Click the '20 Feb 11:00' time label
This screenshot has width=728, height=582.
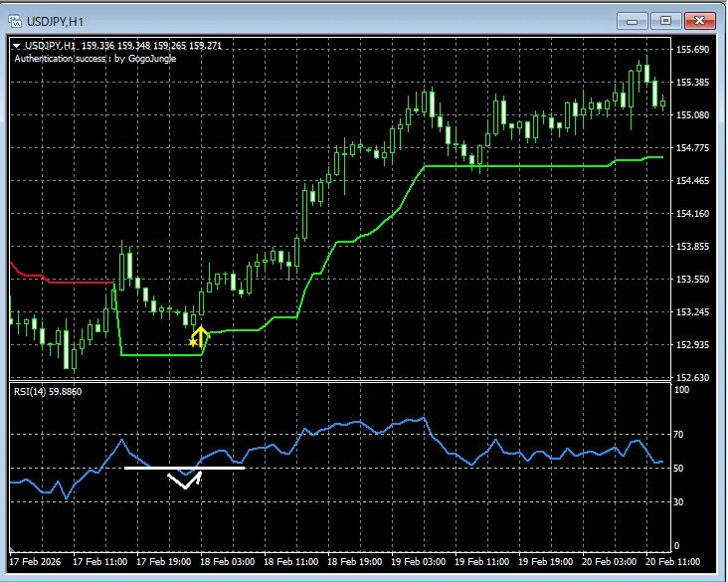(672, 561)
